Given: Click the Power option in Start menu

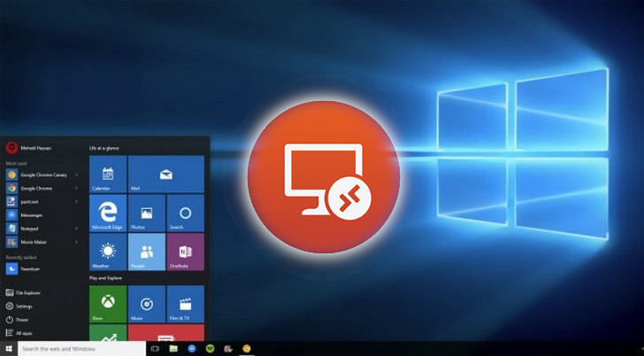Looking at the screenshot, I should [18, 320].
